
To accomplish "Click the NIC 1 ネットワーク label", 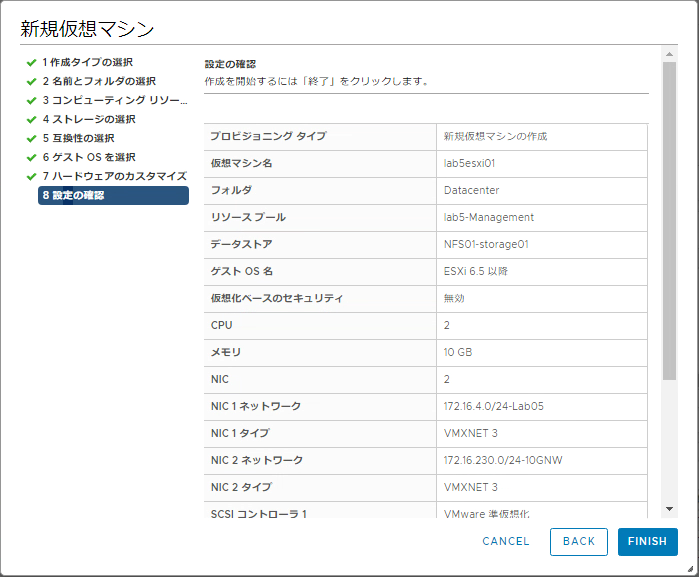I will pos(256,406).
